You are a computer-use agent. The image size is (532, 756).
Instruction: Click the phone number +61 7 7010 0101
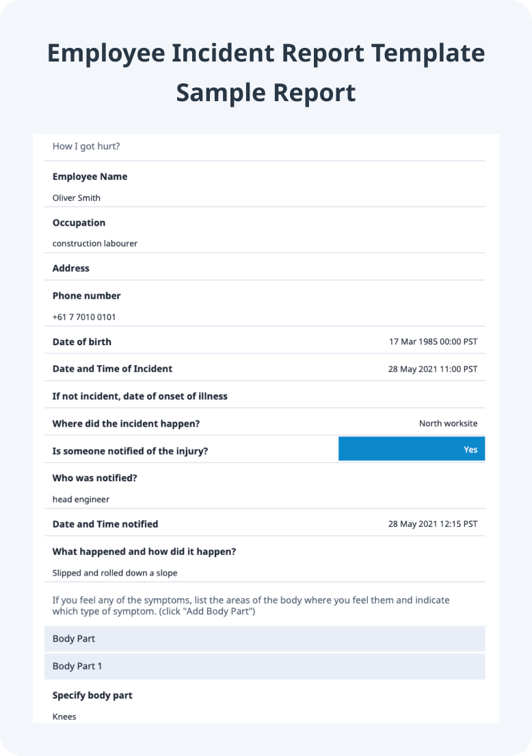[84, 317]
